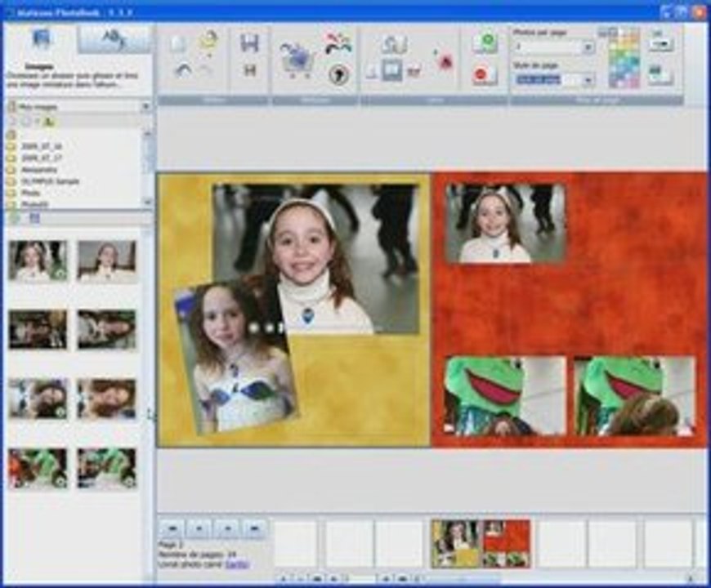This screenshot has height=588, width=711.
Task: Switch to the text tab with letters icon
Action: click(x=114, y=40)
